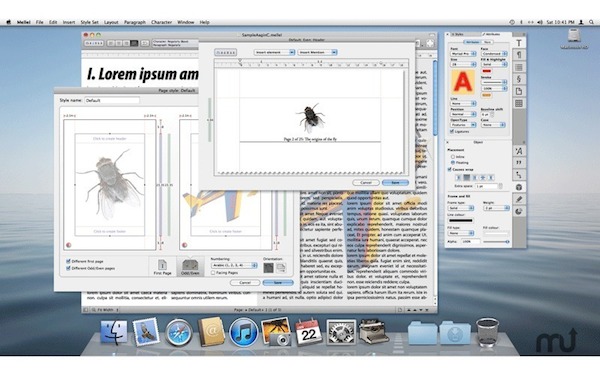Open the Fill type dropdown

coord(461,233)
